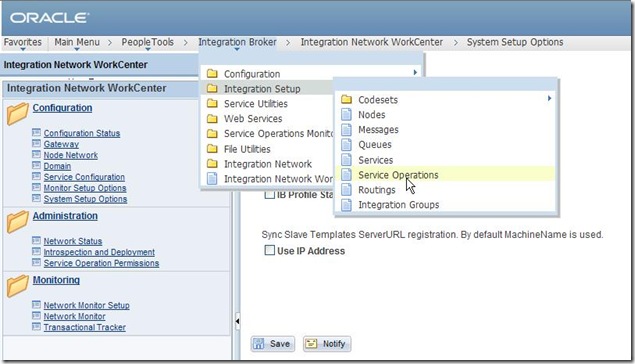Open the Network Monitor Setup link
The image size is (635, 364).
87,305
